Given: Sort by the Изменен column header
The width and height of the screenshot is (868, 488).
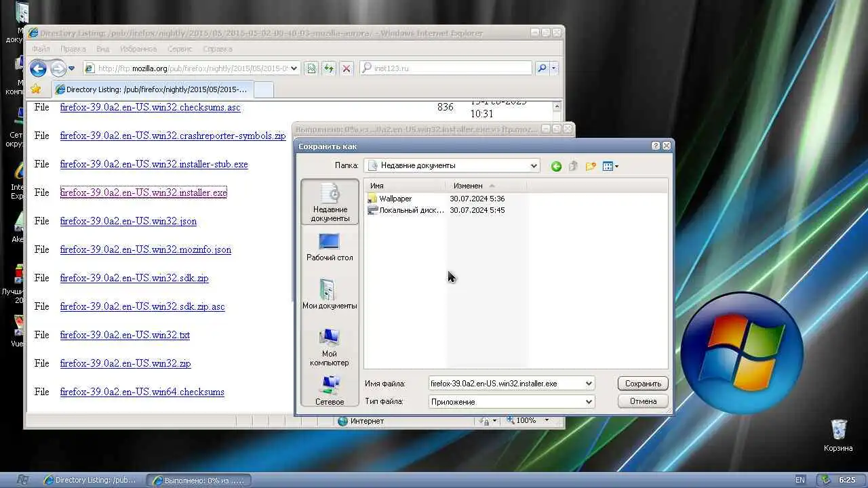Looking at the screenshot, I should click(x=486, y=186).
